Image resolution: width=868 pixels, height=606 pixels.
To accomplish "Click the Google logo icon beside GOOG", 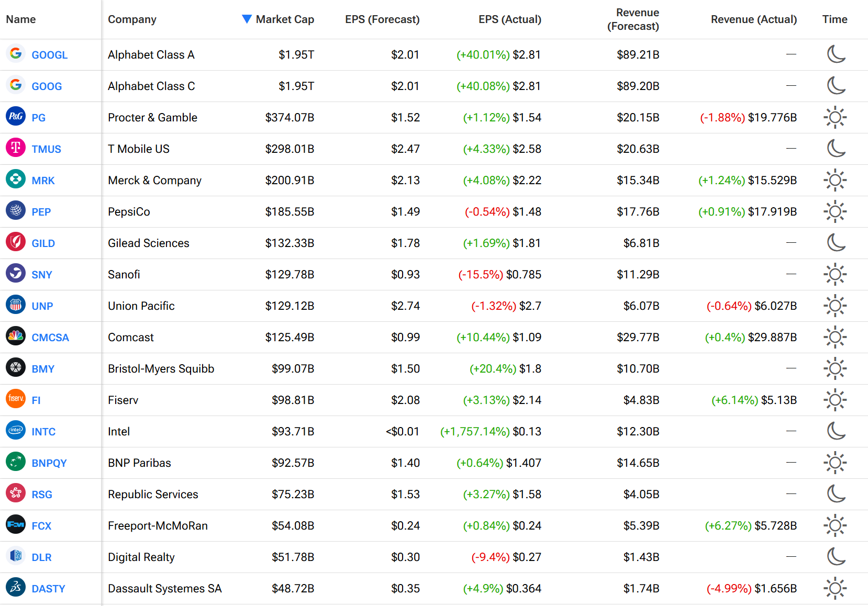I will tap(16, 85).
